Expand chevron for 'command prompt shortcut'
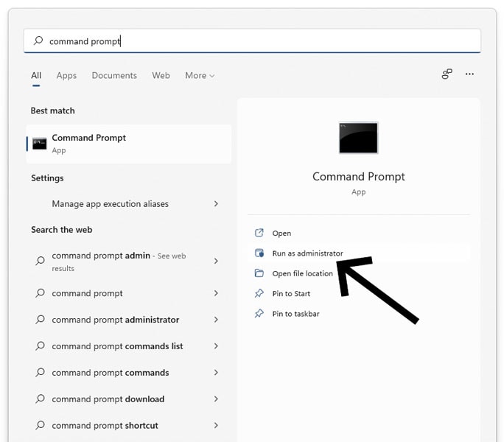Image resolution: width=504 pixels, height=442 pixels. [x=216, y=426]
